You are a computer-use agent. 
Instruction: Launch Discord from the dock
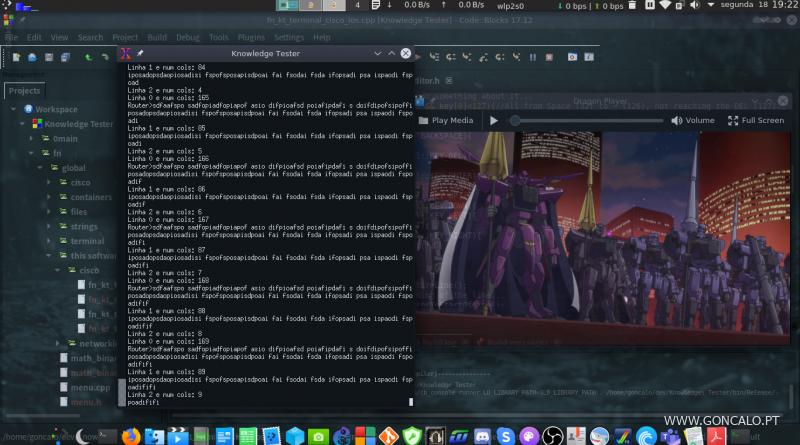click(482, 436)
